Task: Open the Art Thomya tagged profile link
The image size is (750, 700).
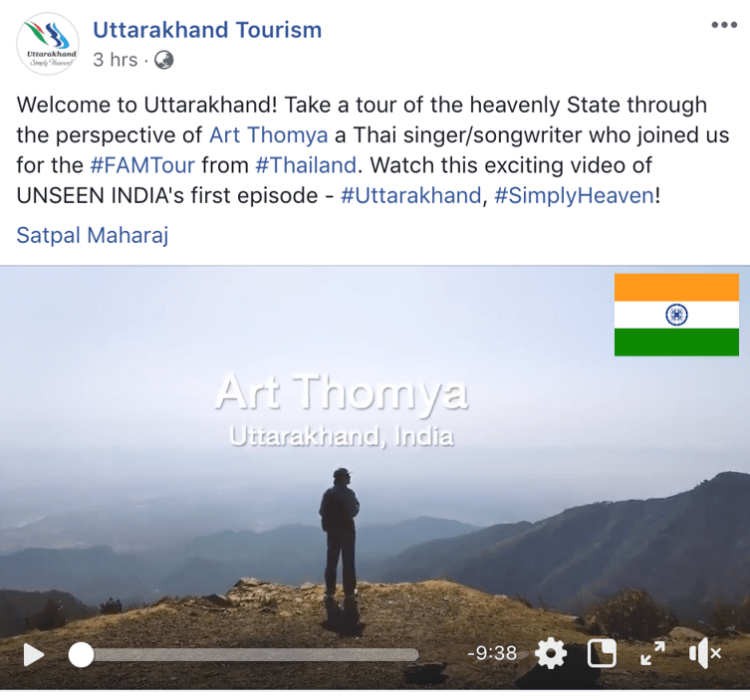Action: pyautogui.click(x=268, y=135)
